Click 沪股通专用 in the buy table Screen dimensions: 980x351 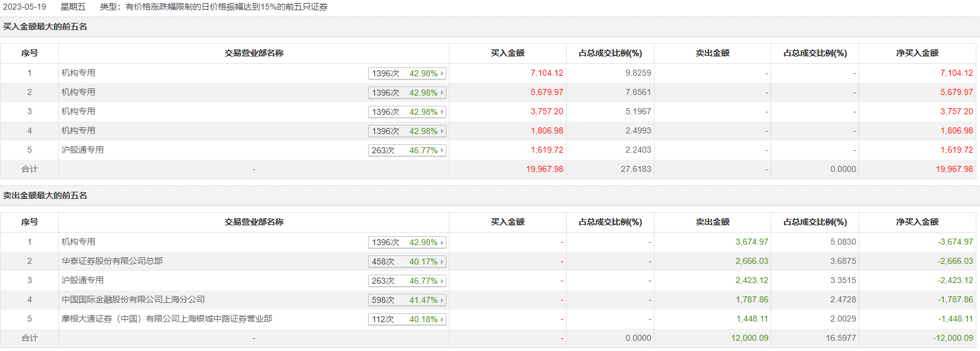[x=82, y=150]
